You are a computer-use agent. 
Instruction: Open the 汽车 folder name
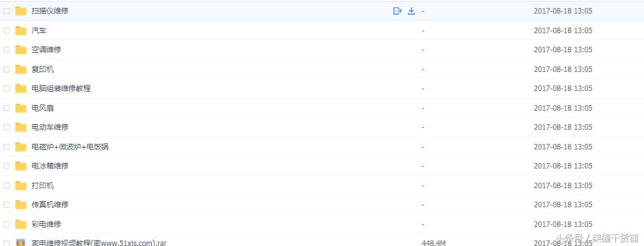39,30
